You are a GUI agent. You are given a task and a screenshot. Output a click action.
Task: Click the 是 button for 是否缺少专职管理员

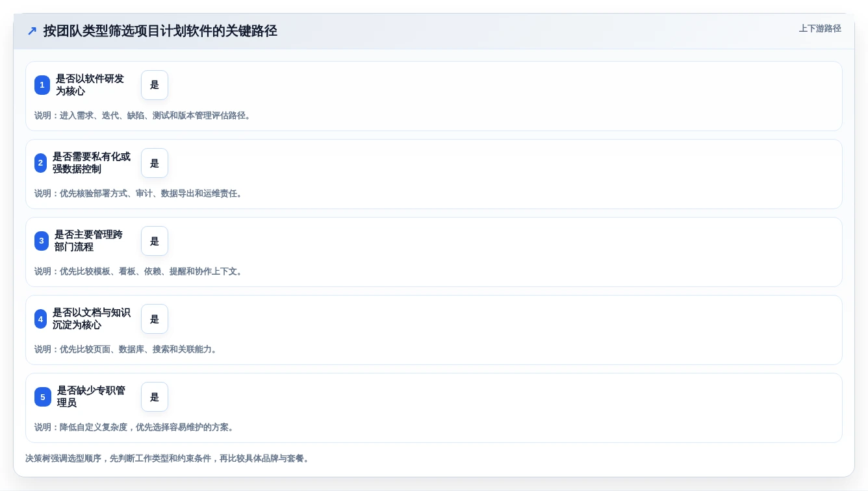(x=155, y=397)
